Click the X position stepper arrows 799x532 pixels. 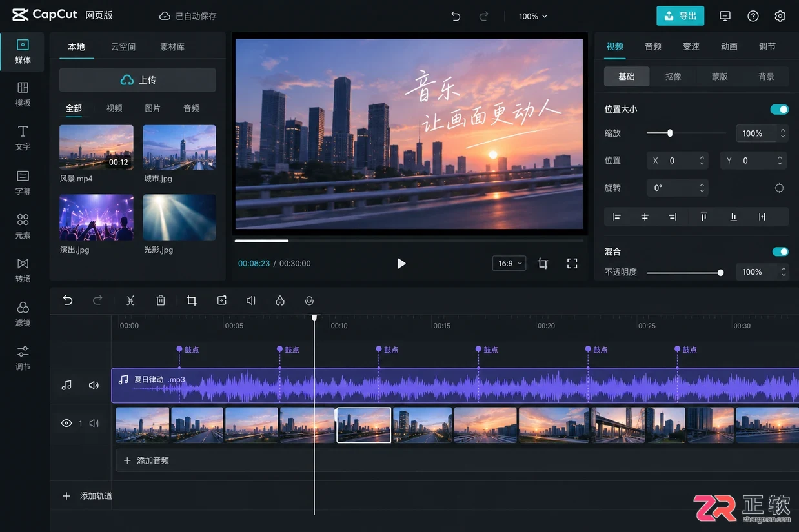coord(702,161)
